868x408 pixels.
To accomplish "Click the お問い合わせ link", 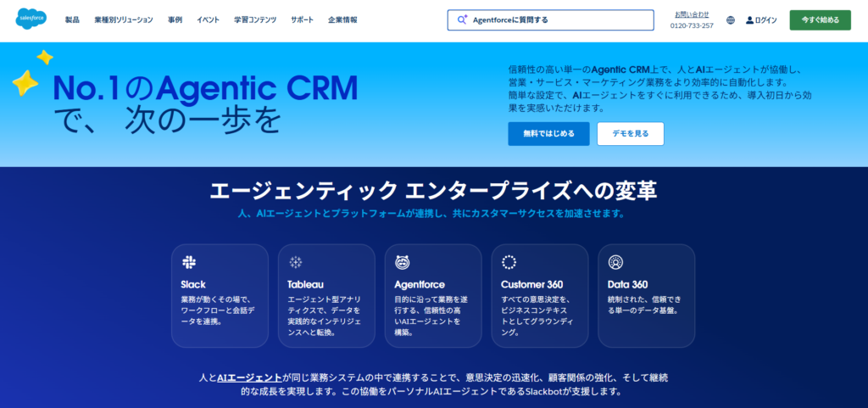I will pos(692,14).
